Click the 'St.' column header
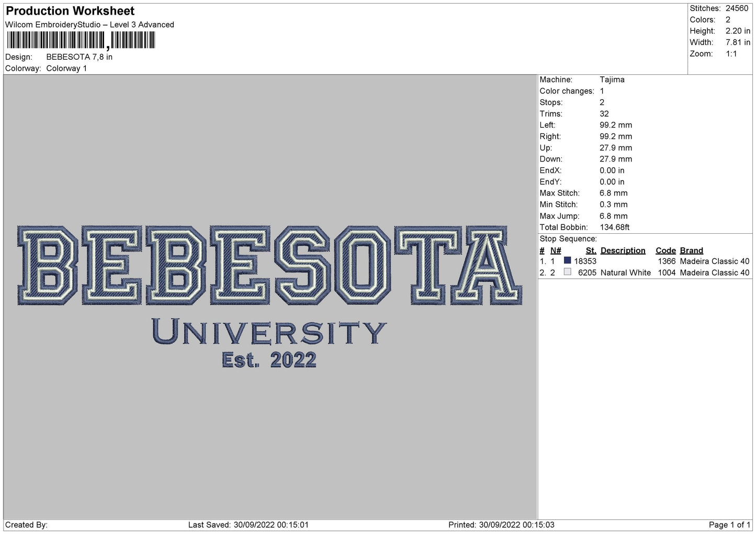The image size is (756, 534). click(591, 251)
